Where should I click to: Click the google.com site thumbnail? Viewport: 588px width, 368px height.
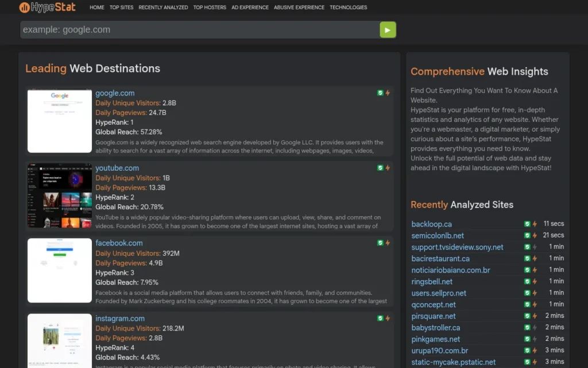[x=60, y=121]
